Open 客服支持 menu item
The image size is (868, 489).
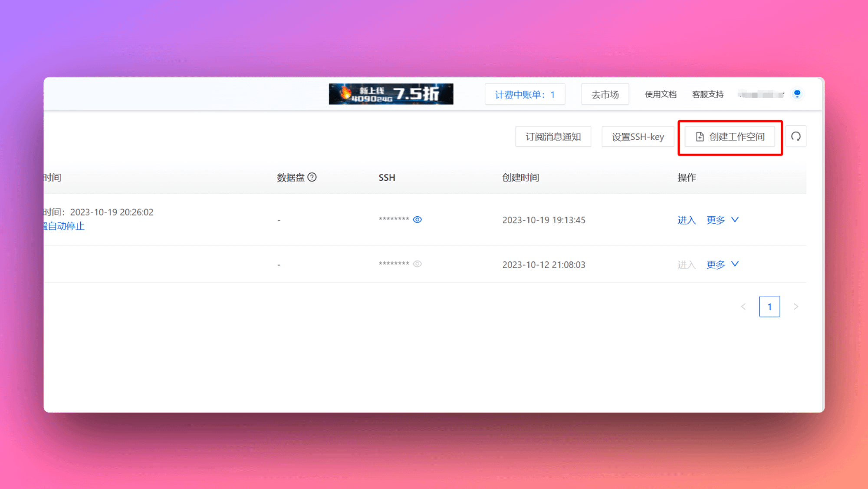707,94
